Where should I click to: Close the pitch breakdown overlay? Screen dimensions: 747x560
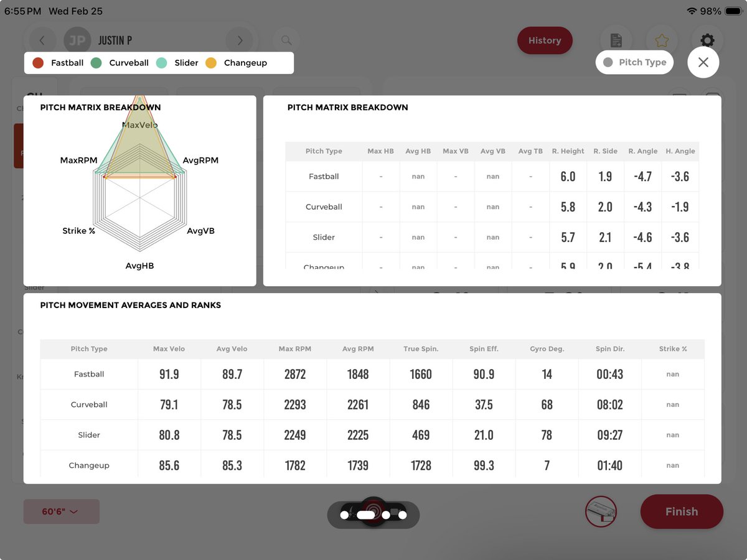coord(703,62)
